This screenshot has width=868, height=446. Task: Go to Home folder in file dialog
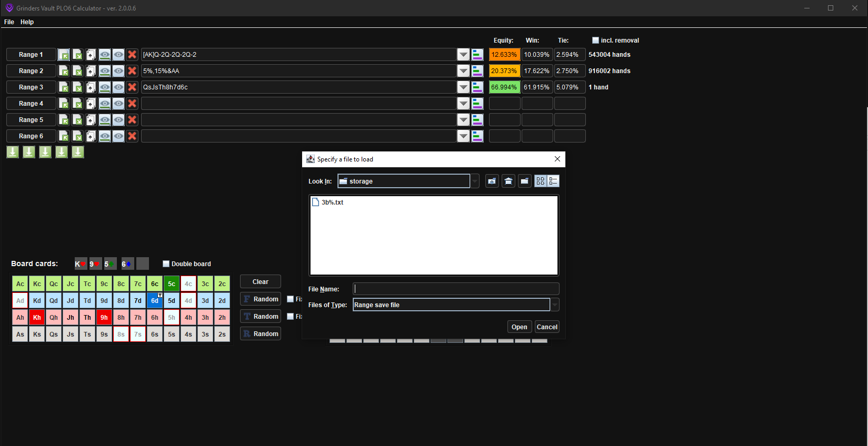[x=508, y=181]
